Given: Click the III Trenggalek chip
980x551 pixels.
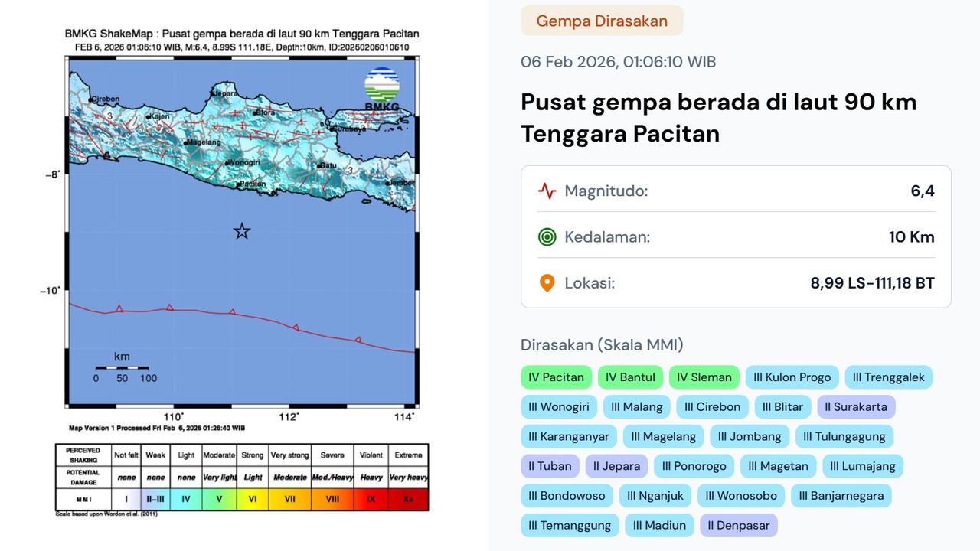Looking at the screenshot, I should (x=888, y=377).
